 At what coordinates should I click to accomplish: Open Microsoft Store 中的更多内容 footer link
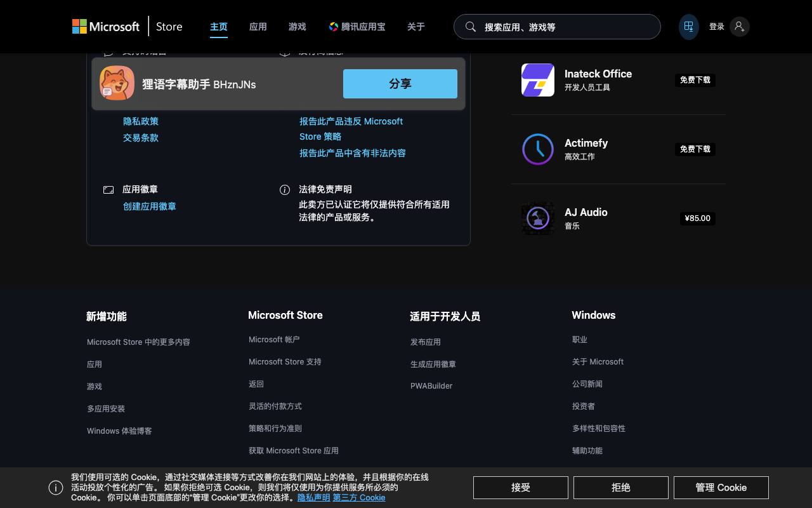(x=138, y=342)
